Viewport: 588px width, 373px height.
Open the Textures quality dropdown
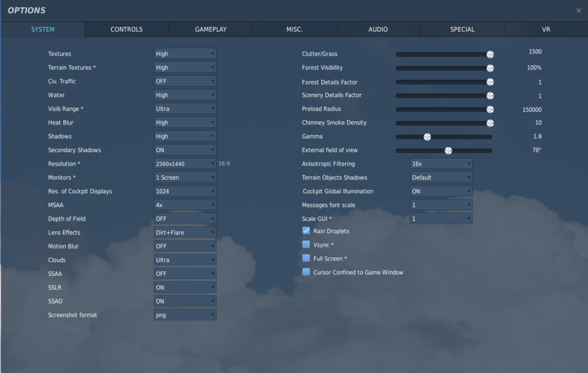(x=185, y=53)
